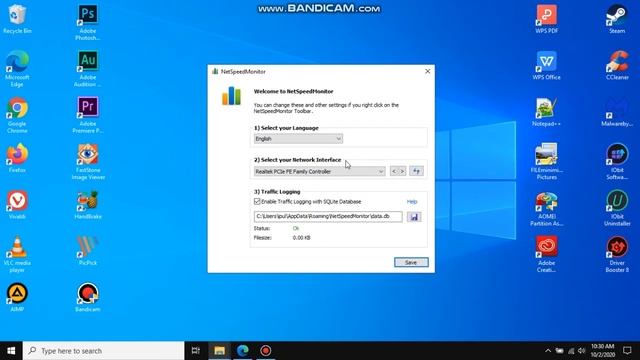Open Edge from the taskbar
Image resolution: width=640 pixels, height=360 pixels.
click(x=243, y=351)
